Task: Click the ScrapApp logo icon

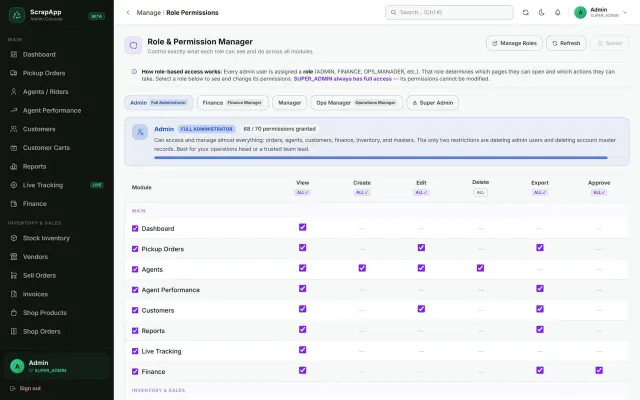Action: [x=17, y=15]
